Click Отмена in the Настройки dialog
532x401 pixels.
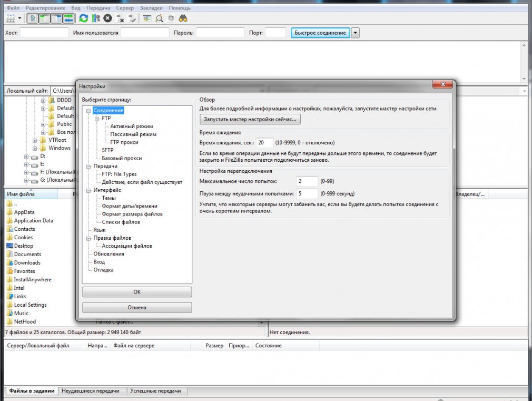tap(137, 308)
